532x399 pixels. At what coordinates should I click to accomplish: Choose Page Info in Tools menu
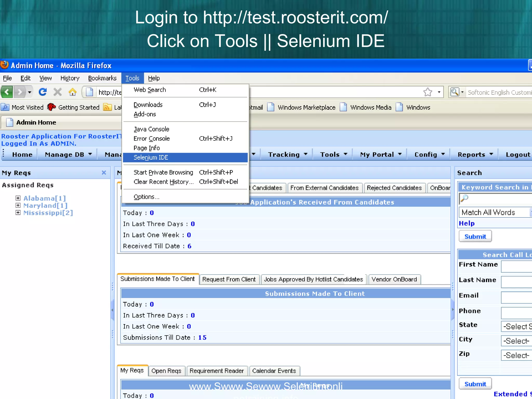(x=185, y=148)
